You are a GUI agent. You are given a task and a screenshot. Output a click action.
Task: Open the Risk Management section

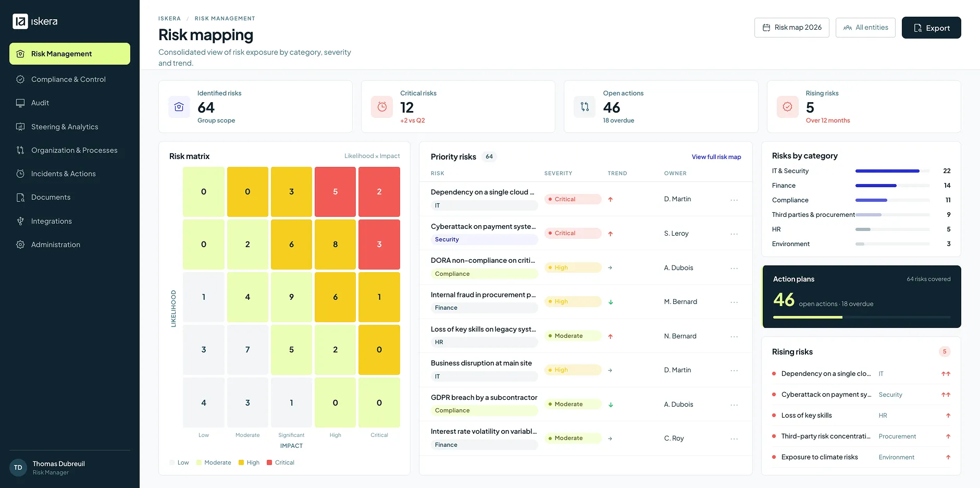(x=70, y=54)
